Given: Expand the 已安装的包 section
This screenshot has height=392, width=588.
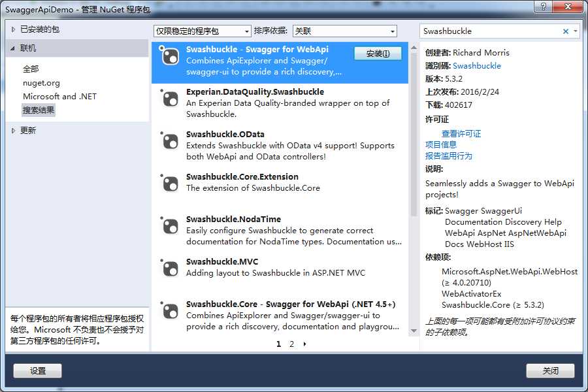Looking at the screenshot, I should (14, 29).
